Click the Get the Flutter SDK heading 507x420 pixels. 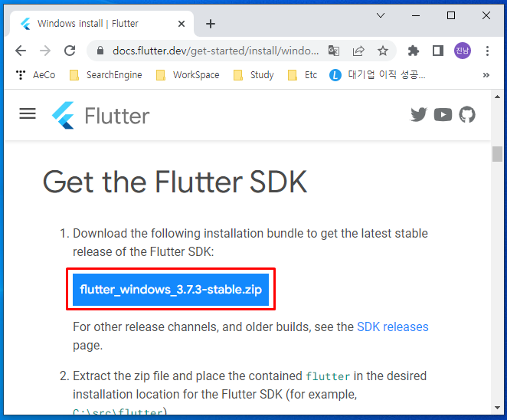coord(175,182)
